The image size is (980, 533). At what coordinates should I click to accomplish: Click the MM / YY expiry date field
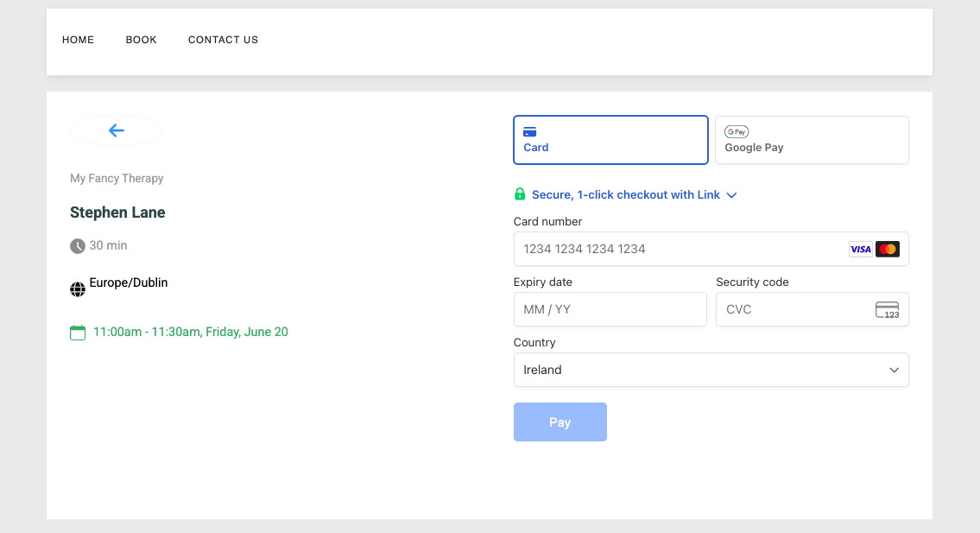click(610, 309)
